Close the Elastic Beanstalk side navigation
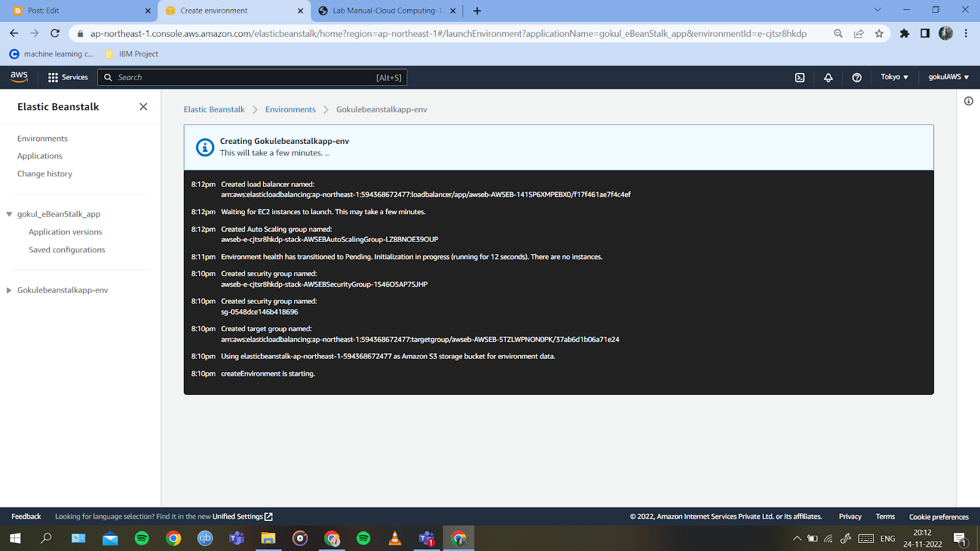The image size is (980, 551). (x=143, y=107)
